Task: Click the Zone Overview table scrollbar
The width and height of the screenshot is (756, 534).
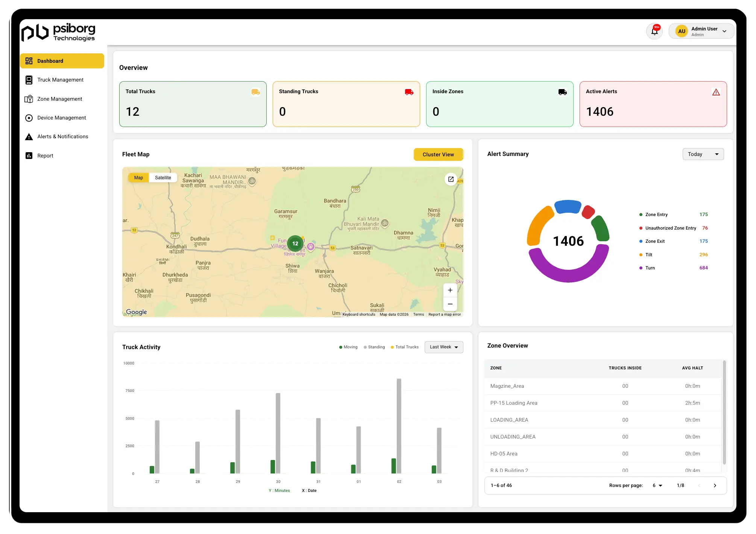Action: 724,412
